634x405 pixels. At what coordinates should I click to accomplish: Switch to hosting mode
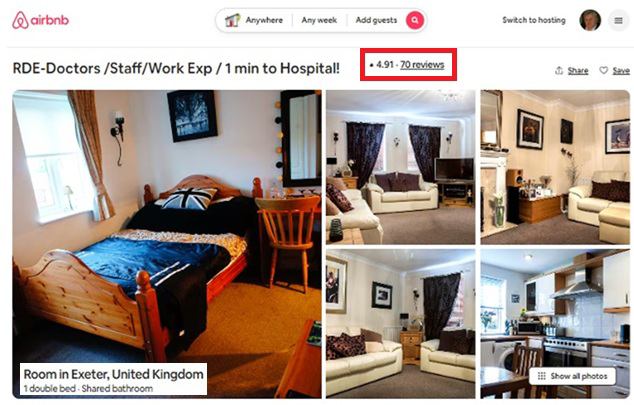(x=534, y=20)
